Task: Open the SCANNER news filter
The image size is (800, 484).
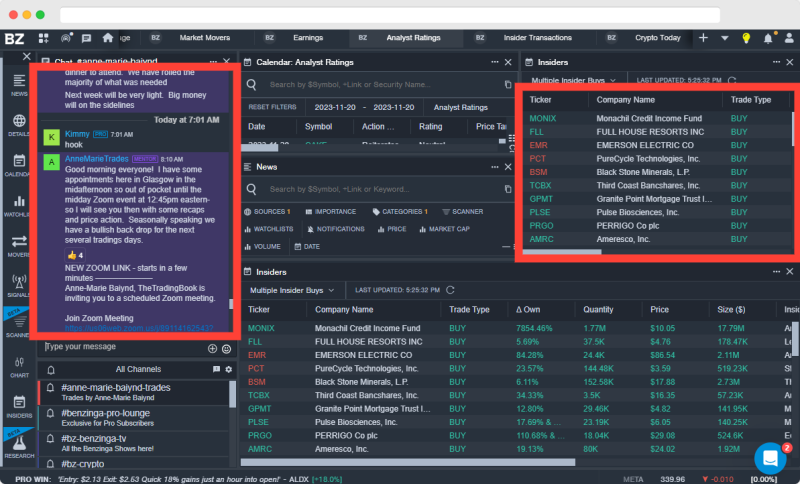Action: [x=463, y=212]
